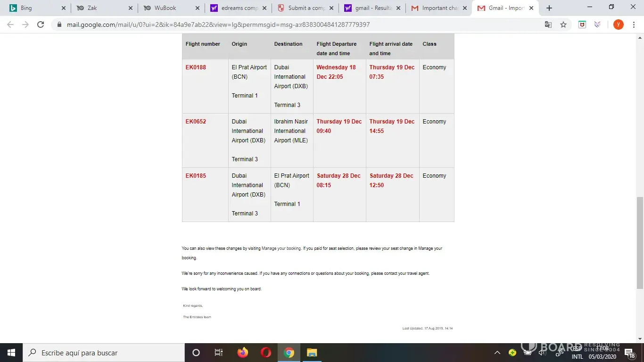Select the Submit a comp tab
Viewport: 644px width, 362px height.
click(x=306, y=8)
